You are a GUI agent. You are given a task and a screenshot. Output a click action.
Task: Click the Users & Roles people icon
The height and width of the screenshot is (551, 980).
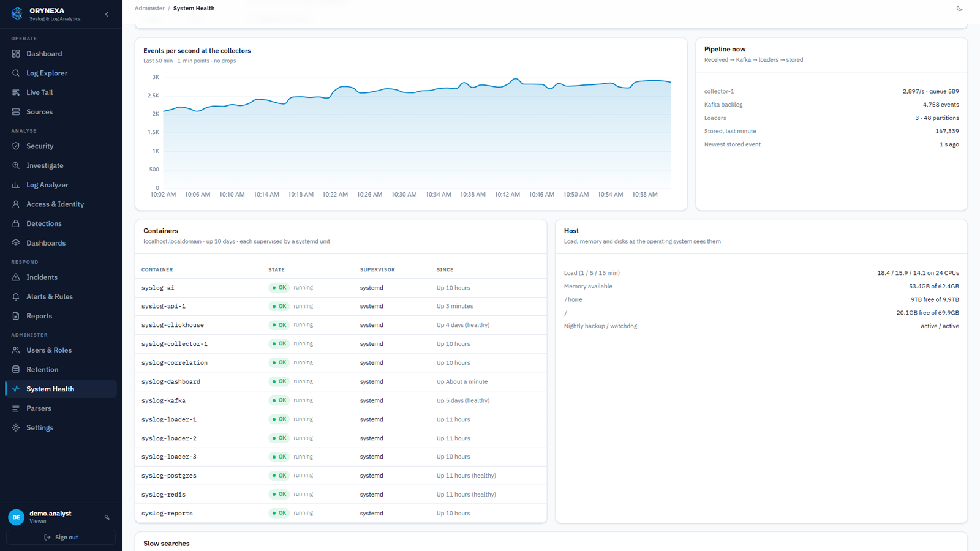[x=16, y=350]
